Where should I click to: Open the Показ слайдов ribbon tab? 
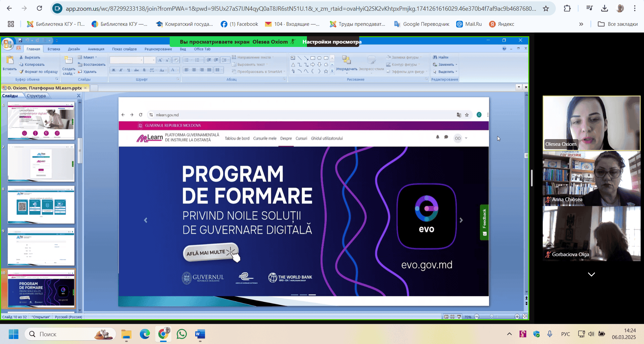coord(124,49)
